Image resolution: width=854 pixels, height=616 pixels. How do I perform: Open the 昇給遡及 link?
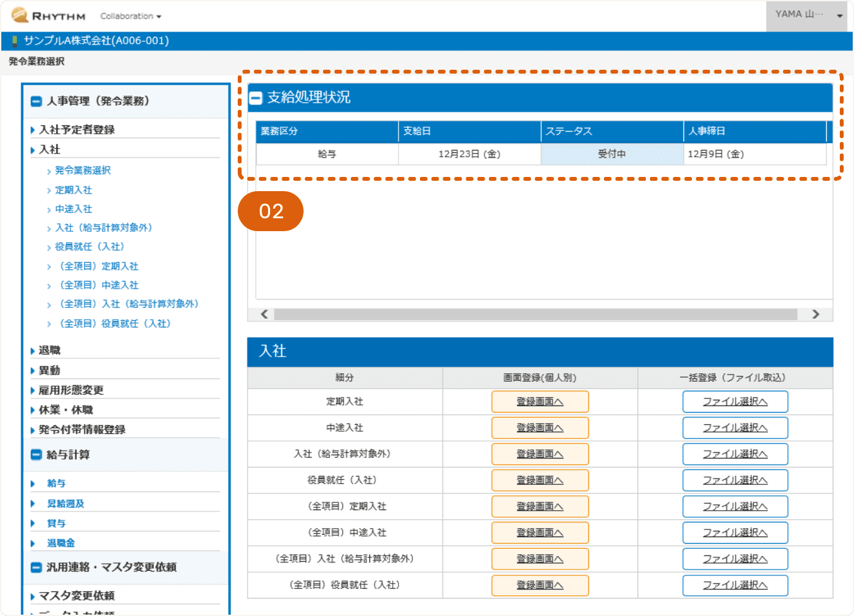tap(65, 504)
